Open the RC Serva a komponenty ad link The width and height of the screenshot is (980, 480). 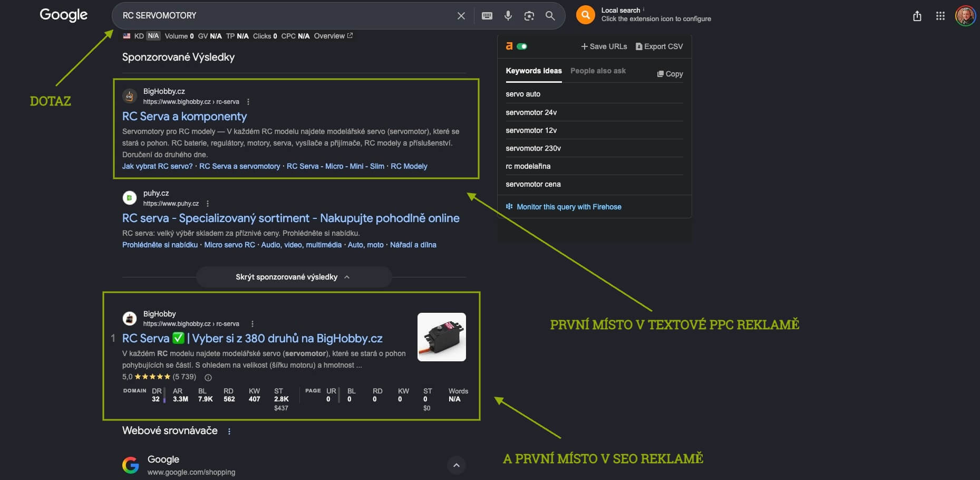pos(185,116)
